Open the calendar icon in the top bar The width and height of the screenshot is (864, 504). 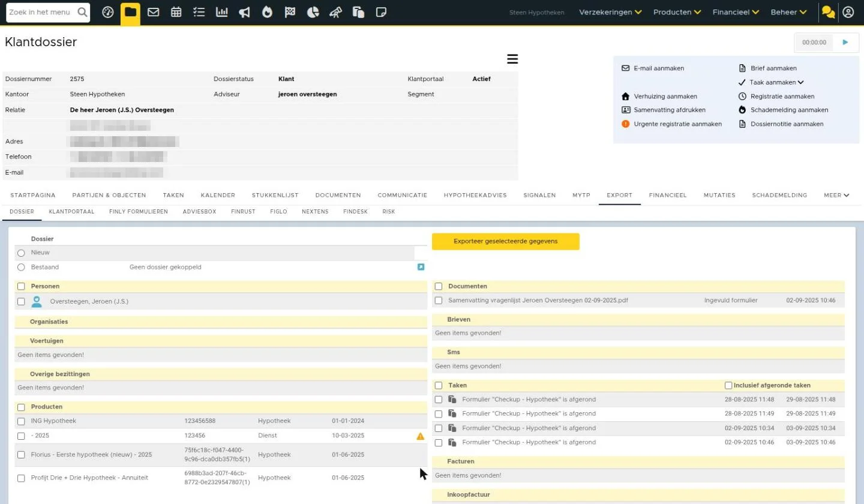tap(176, 12)
